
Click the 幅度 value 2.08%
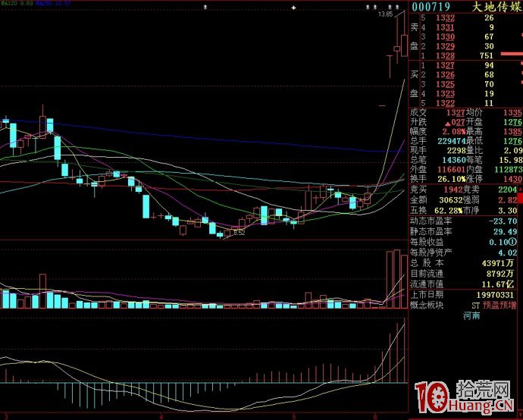point(454,131)
